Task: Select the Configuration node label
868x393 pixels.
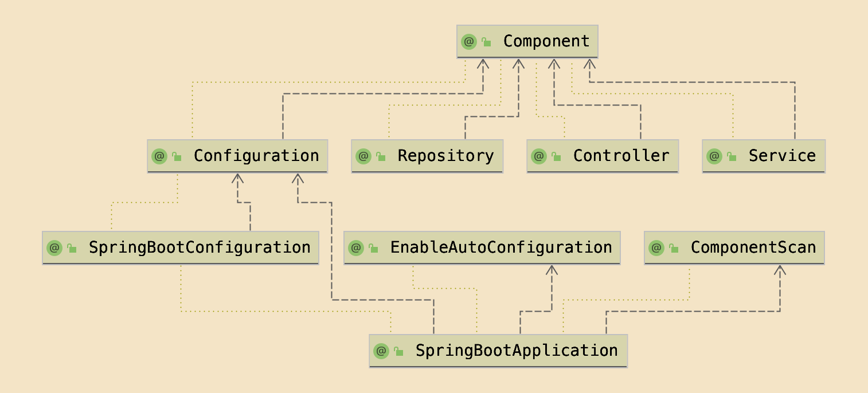Action: point(256,156)
